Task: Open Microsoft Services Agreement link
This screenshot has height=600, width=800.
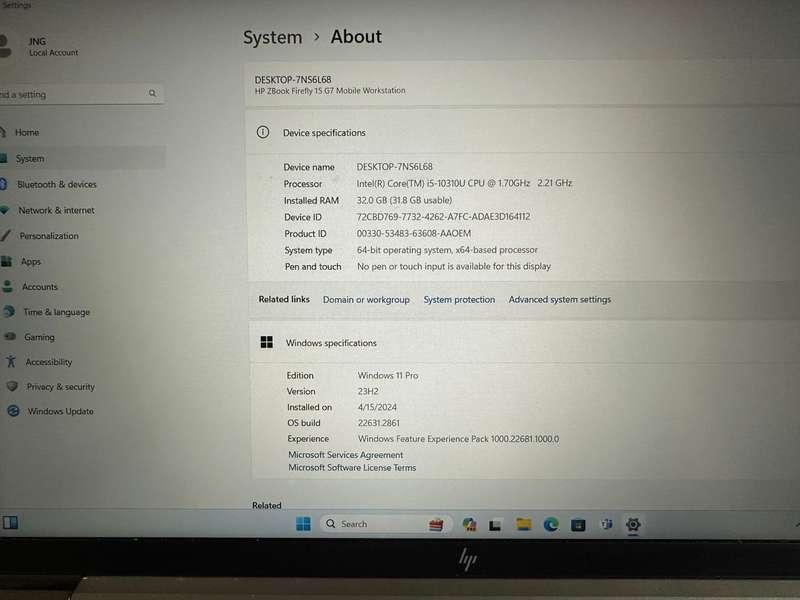Action: [x=345, y=455]
